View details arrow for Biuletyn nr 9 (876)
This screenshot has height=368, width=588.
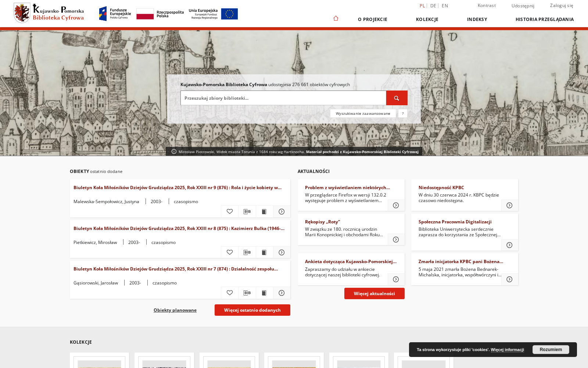282,212
